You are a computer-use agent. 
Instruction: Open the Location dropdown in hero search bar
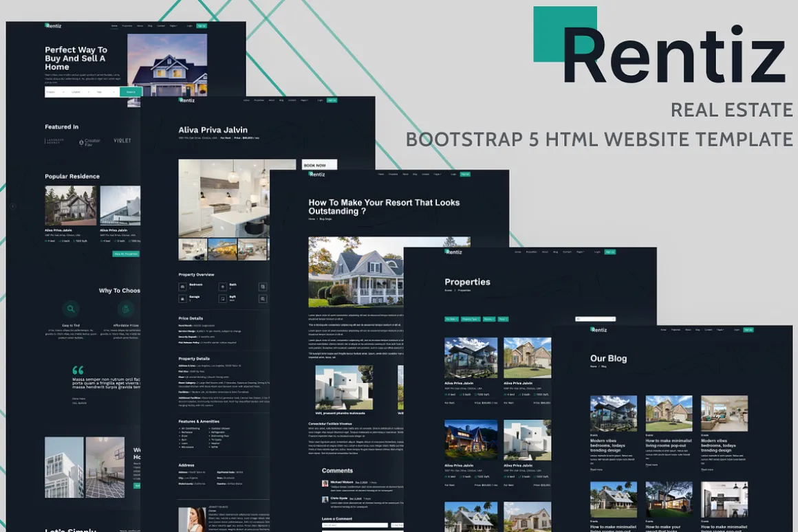pos(81,92)
